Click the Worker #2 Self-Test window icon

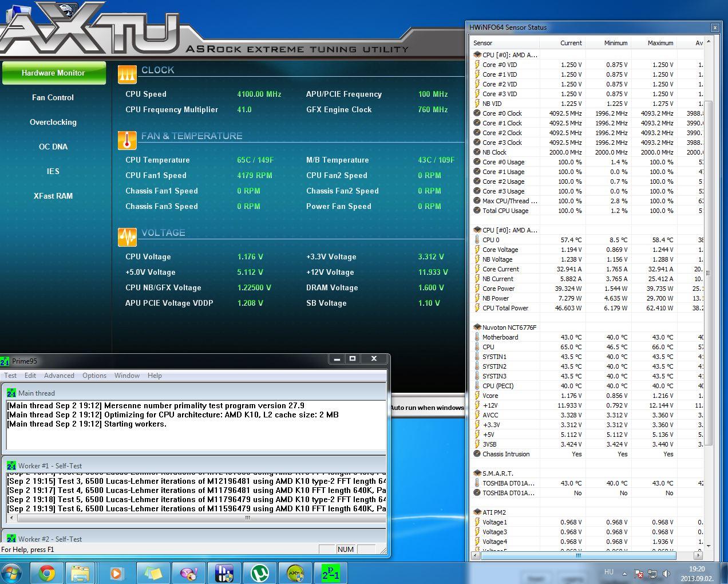click(11, 539)
